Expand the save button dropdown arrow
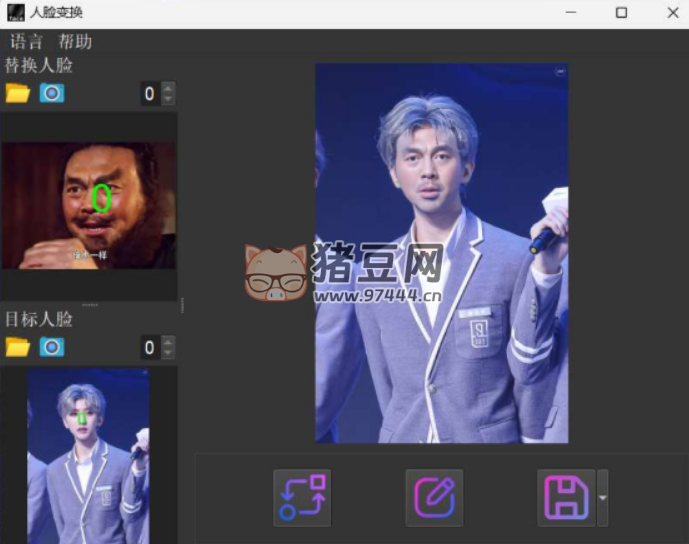 pos(602,497)
